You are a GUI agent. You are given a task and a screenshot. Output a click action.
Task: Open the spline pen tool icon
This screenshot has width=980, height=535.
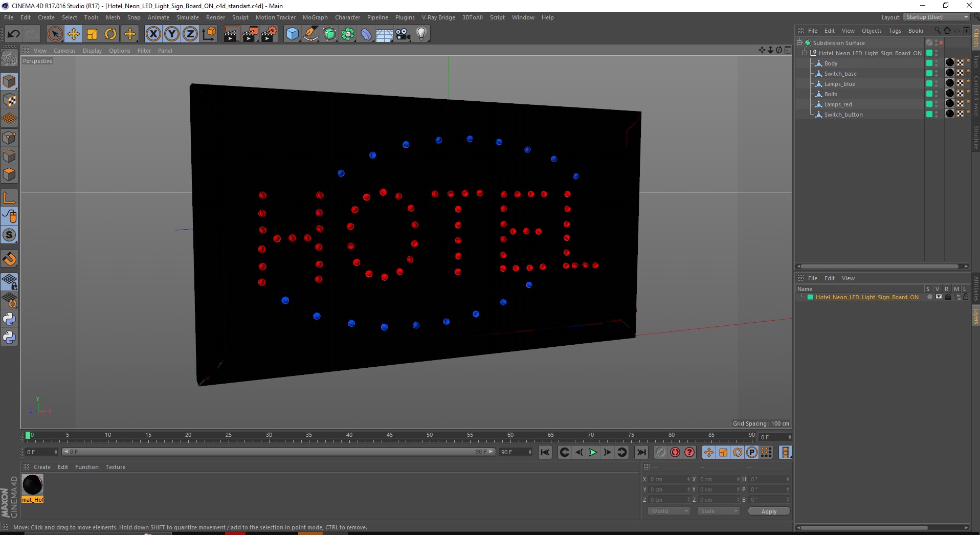[311, 34]
